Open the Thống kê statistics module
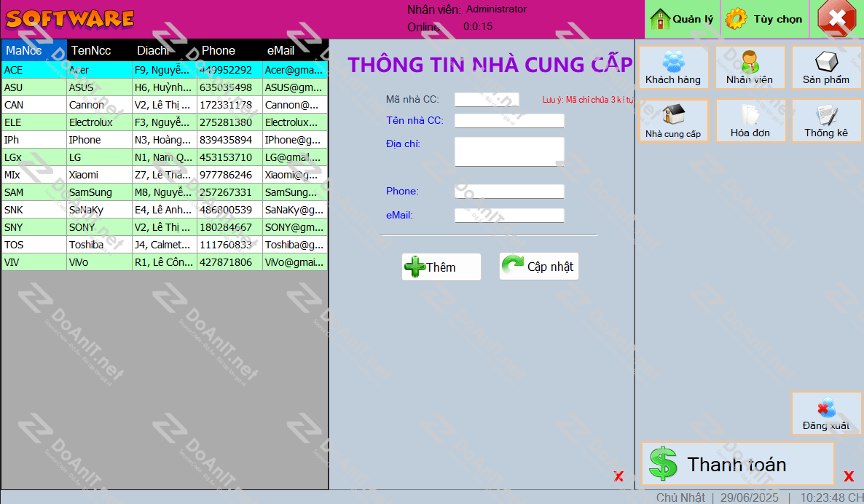 (x=826, y=121)
